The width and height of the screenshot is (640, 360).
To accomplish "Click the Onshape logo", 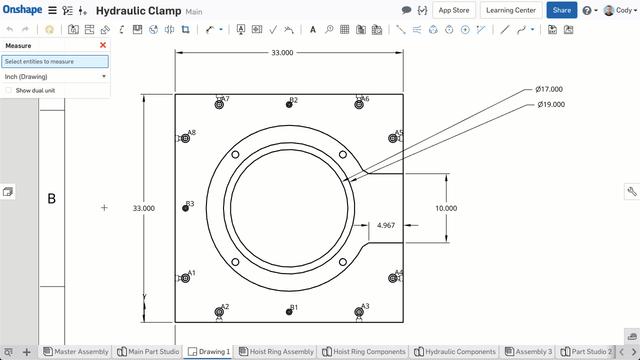I will (x=22, y=10).
